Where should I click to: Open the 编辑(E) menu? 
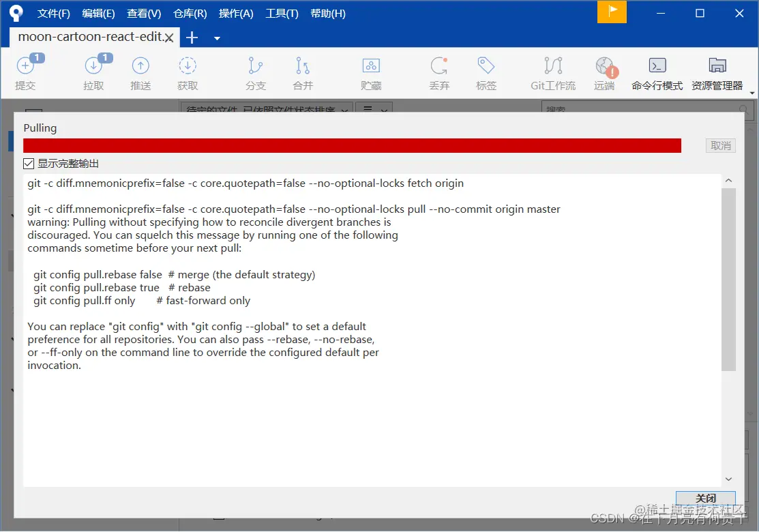pos(98,14)
